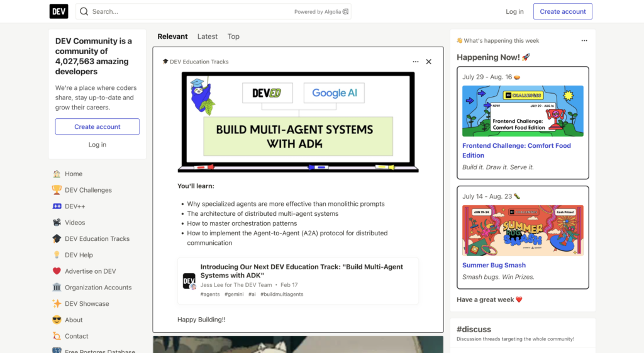Click the search magnifier icon
Screen dimensions: 644x353
pyautogui.click(x=84, y=11)
